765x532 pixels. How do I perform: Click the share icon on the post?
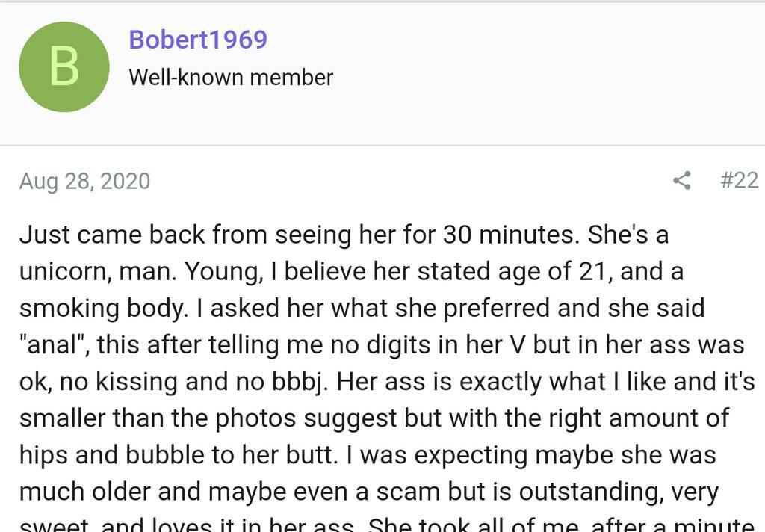681,181
